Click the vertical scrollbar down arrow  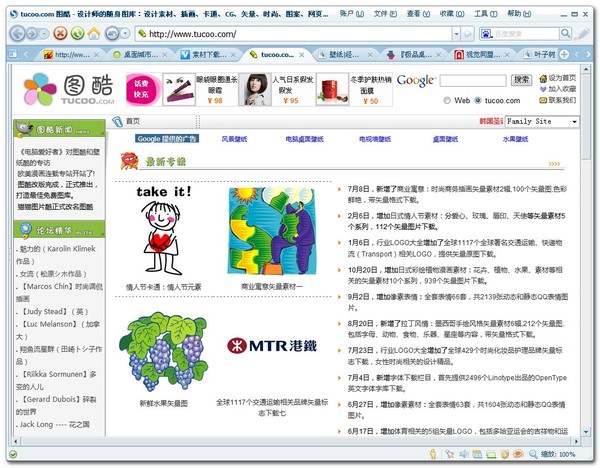pos(585,432)
